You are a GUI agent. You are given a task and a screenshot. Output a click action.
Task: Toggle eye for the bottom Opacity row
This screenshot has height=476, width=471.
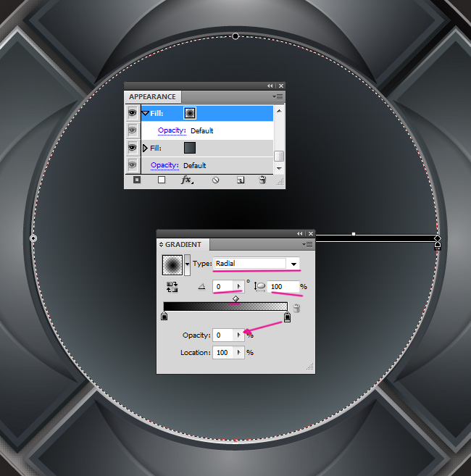click(133, 165)
